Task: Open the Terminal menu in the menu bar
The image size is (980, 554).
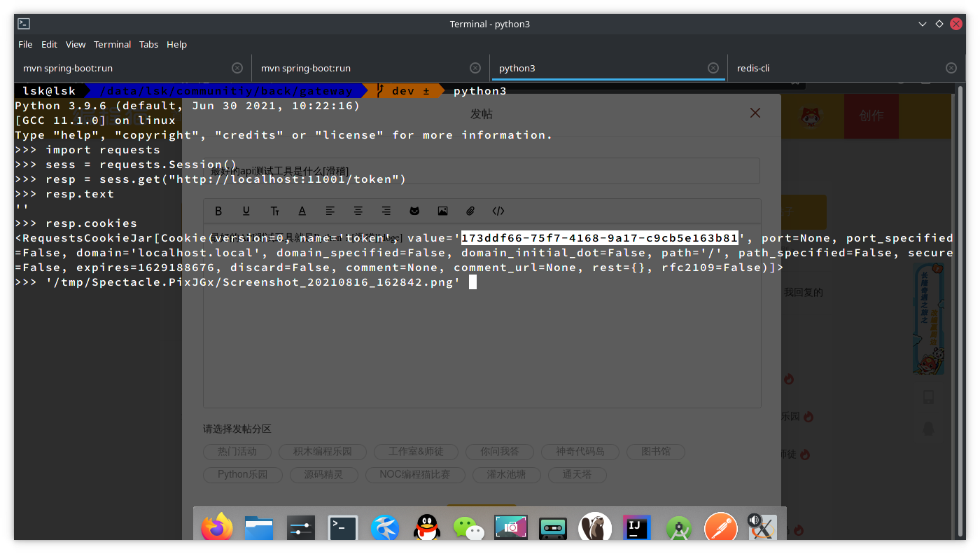Action: (112, 44)
